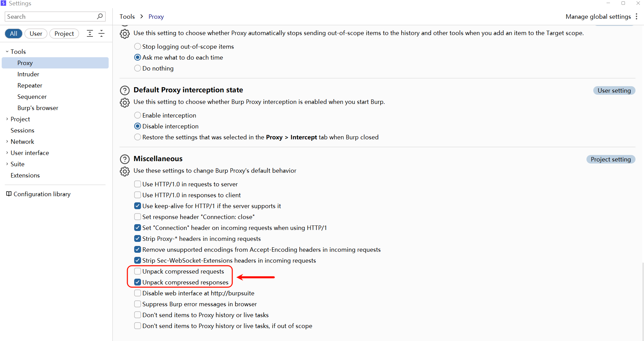This screenshot has height=341, width=644.
Task: Click Manage global settings
Action: 598,16
